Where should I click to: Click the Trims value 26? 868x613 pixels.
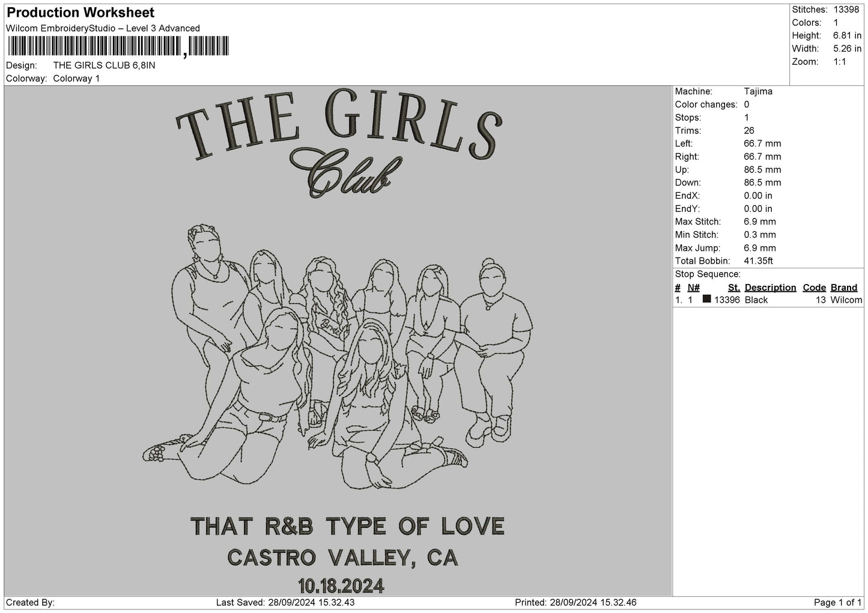click(749, 130)
